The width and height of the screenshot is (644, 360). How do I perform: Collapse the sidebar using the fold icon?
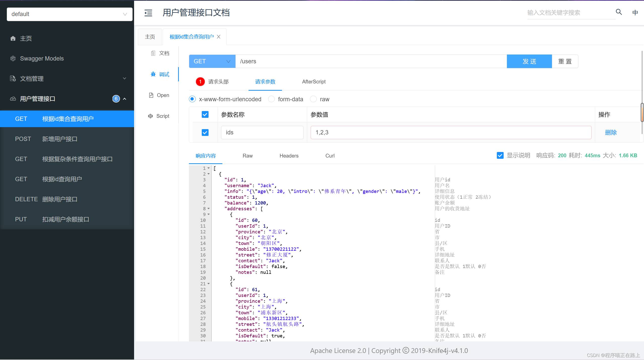tap(148, 13)
